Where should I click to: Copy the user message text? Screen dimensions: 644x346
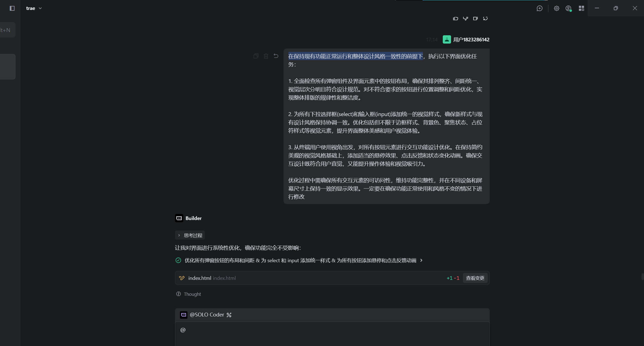pyautogui.click(x=256, y=56)
